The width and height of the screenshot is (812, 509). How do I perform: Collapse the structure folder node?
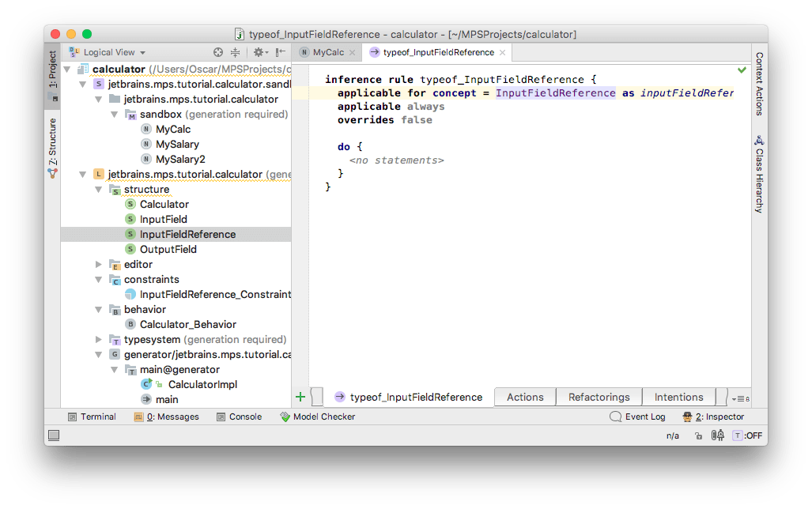point(99,190)
